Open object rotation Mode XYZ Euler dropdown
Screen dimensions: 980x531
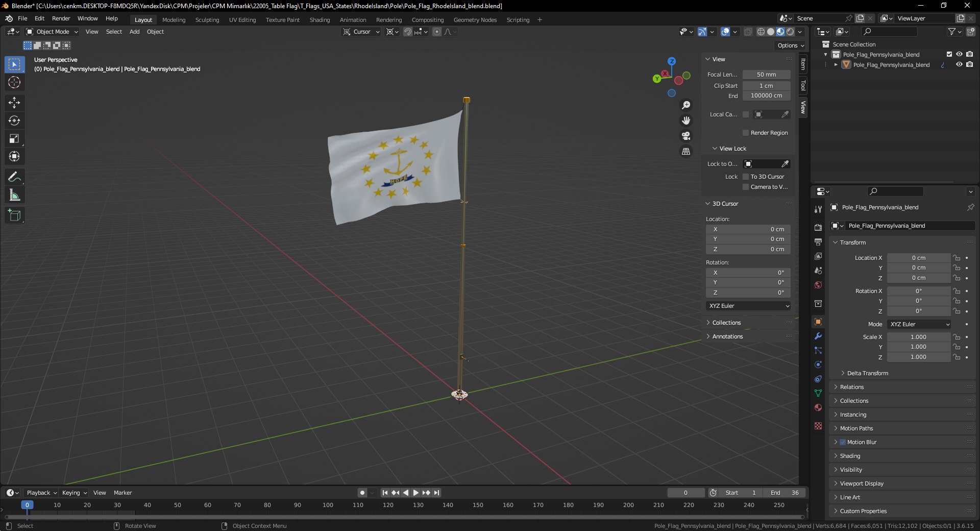pyautogui.click(x=919, y=324)
